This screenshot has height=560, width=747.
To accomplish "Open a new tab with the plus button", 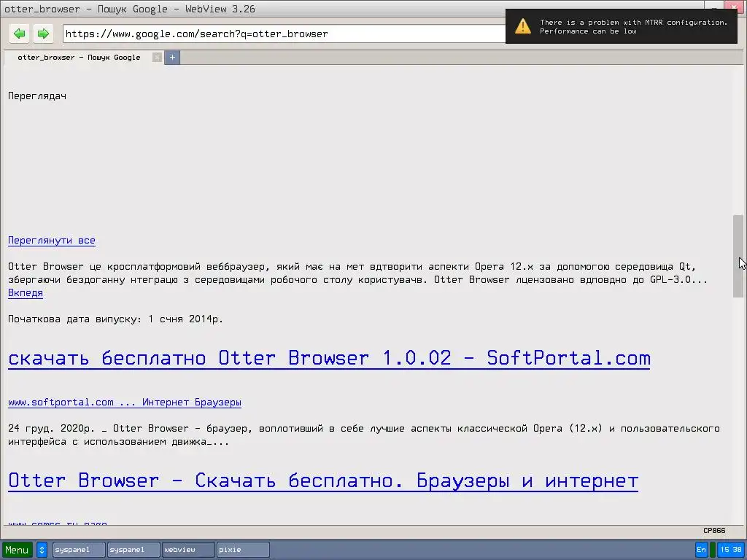I will point(172,57).
